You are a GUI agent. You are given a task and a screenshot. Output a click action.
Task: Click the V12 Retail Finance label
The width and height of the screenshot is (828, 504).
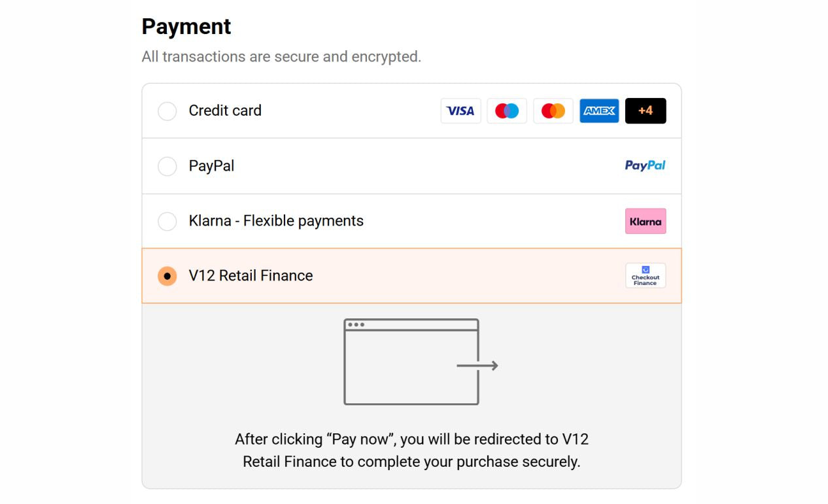[x=250, y=276]
